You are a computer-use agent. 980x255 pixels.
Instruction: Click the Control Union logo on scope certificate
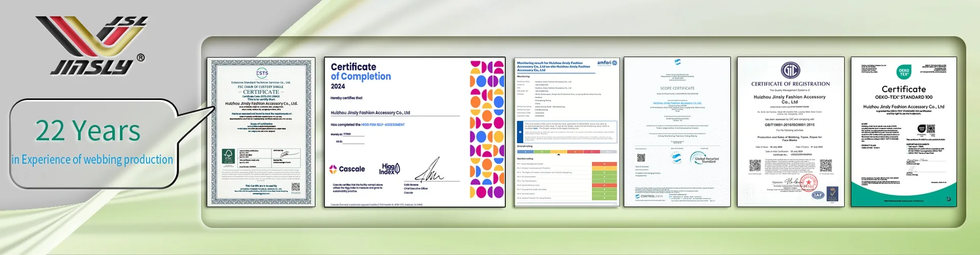649,196
